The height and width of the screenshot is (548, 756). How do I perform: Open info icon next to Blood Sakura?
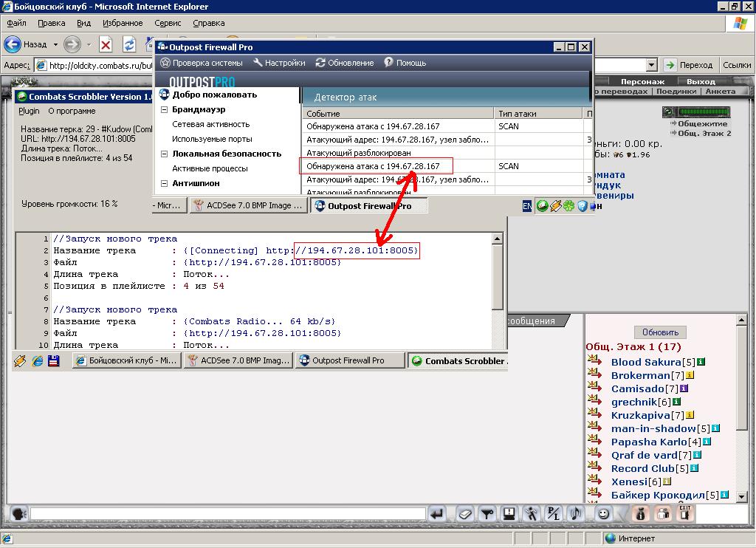(x=701, y=361)
